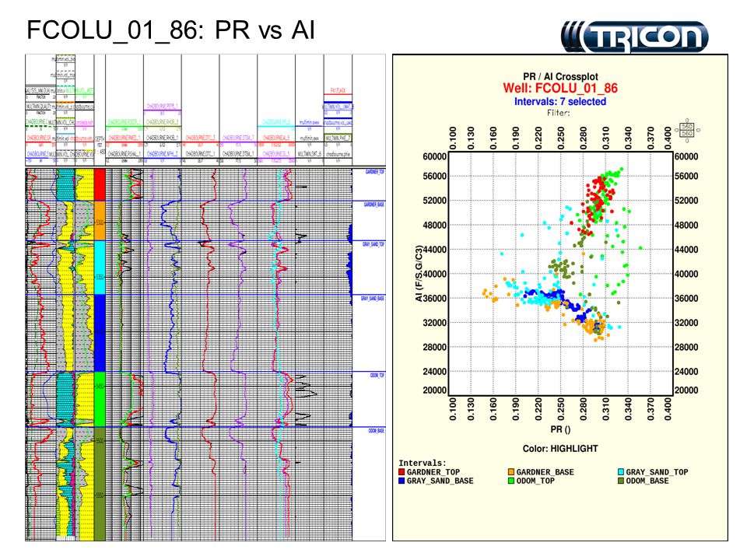Click the green ODOM_TOP legend swatch
Image resolution: width=747 pixels, height=560 pixels.
click(511, 481)
